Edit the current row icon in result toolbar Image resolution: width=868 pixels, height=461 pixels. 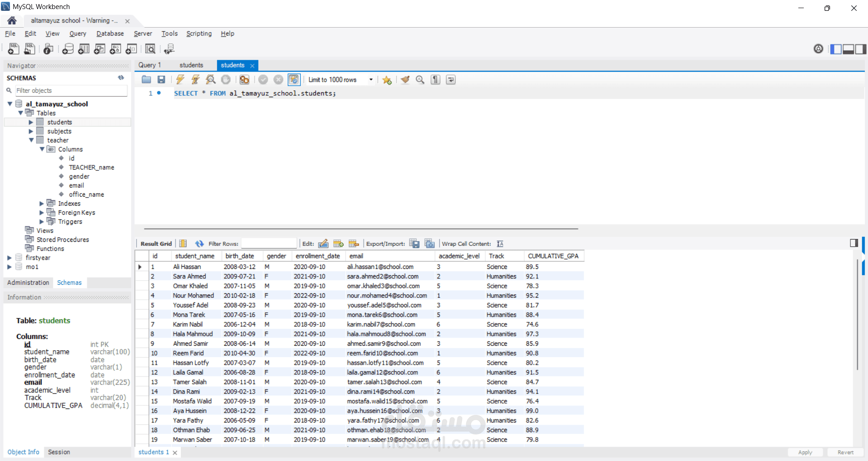click(x=323, y=244)
